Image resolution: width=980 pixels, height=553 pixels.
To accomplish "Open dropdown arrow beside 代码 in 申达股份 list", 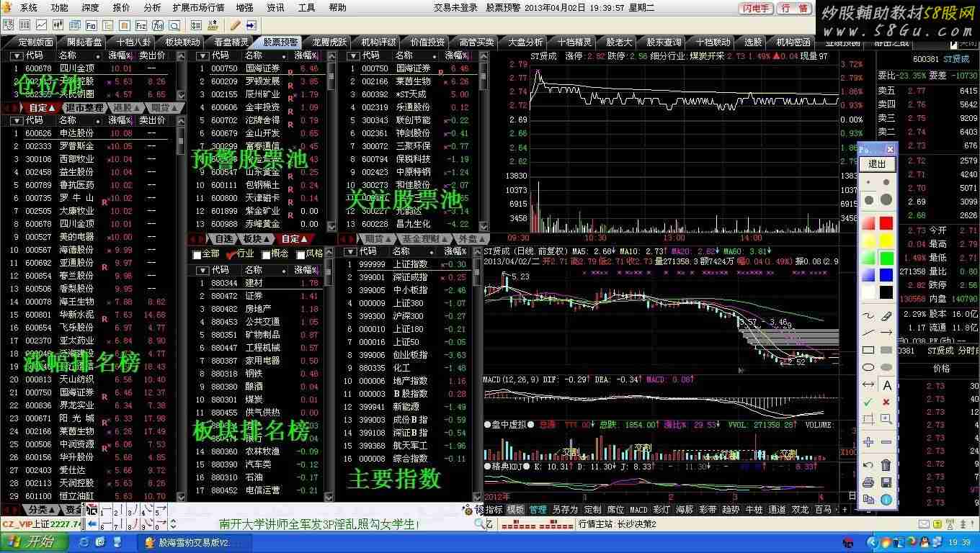I will pyautogui.click(x=16, y=120).
